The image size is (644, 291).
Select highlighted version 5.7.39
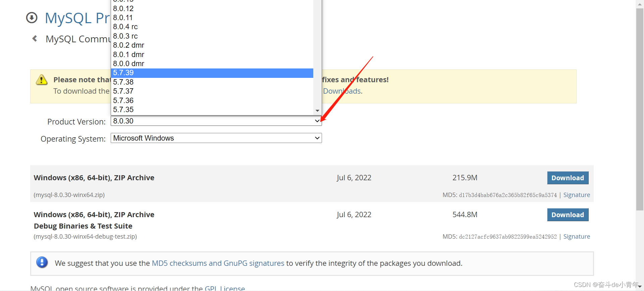[212, 73]
